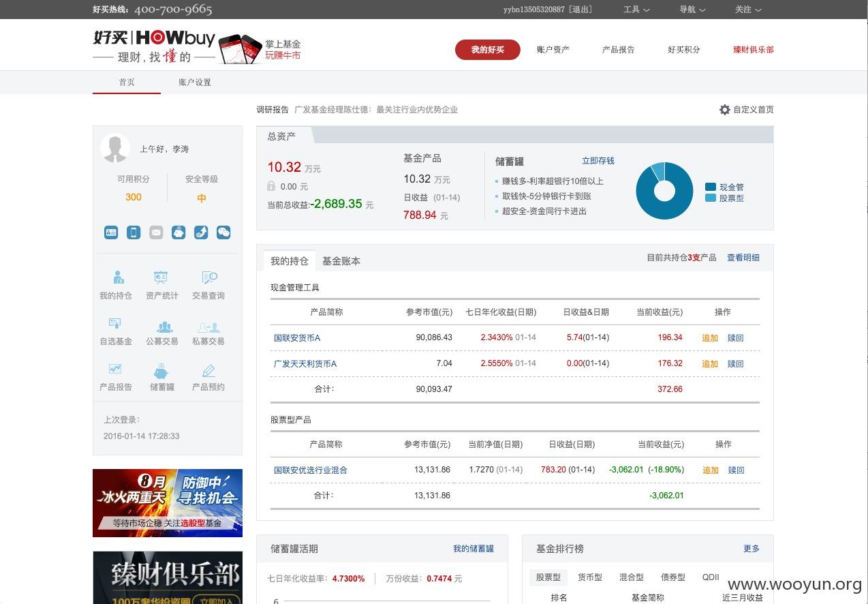Click the dark blue 现金管 legend swatch
The width and height of the screenshot is (868, 604).
[x=711, y=187]
